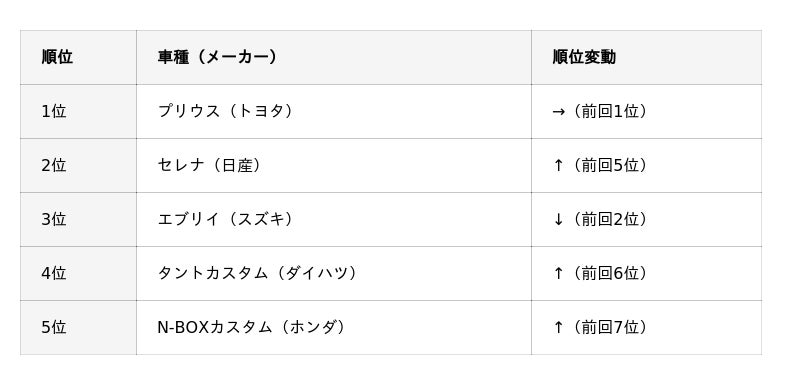Select the N-BOXカスタム（ホンダ） cell
Screen dimensions: 800x385
click(334, 327)
